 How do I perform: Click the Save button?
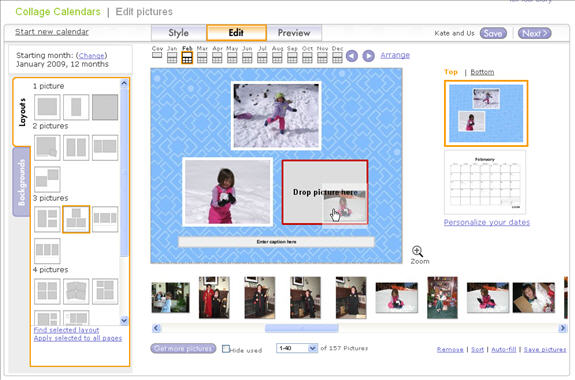(493, 33)
